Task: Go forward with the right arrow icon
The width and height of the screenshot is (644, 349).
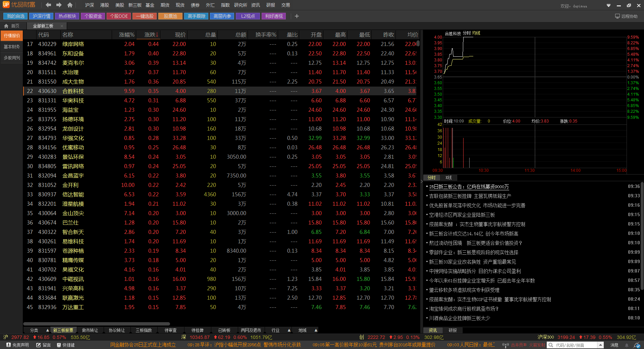Action: coord(59,5)
